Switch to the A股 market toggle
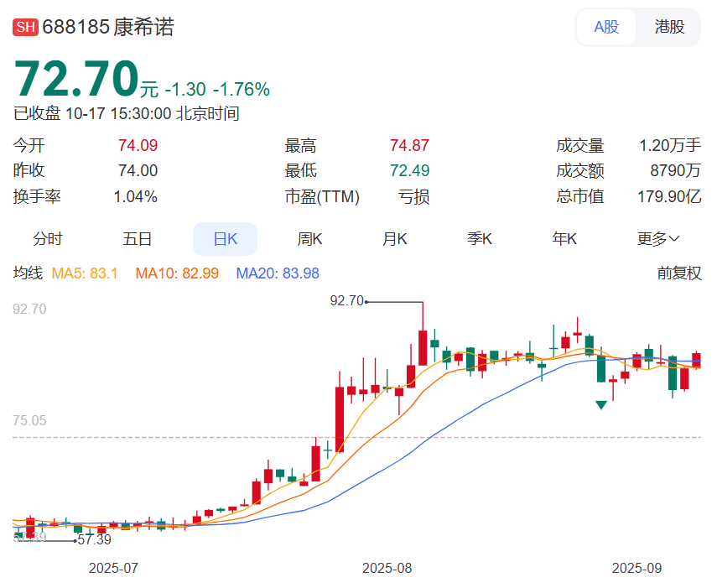The height and width of the screenshot is (588, 717). [x=606, y=27]
